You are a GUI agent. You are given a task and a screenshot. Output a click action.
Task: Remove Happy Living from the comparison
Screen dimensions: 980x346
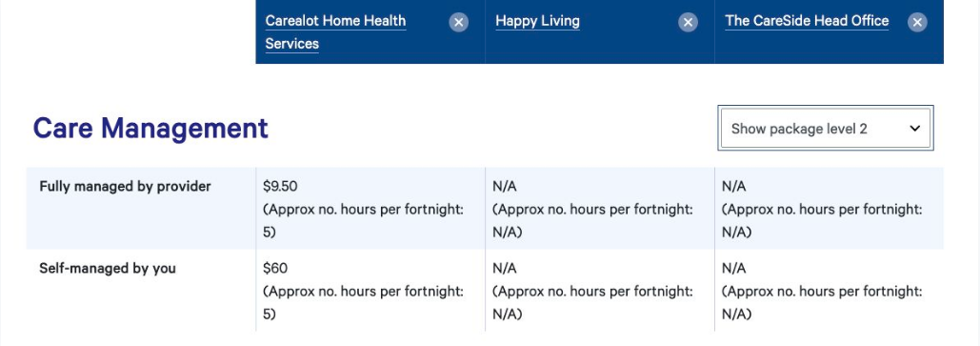(688, 23)
